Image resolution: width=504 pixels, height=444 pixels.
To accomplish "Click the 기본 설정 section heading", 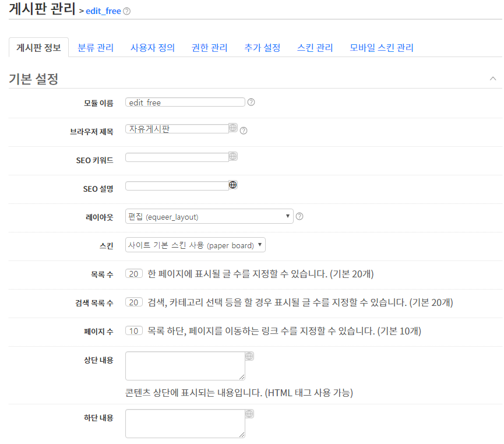I will (x=33, y=79).
